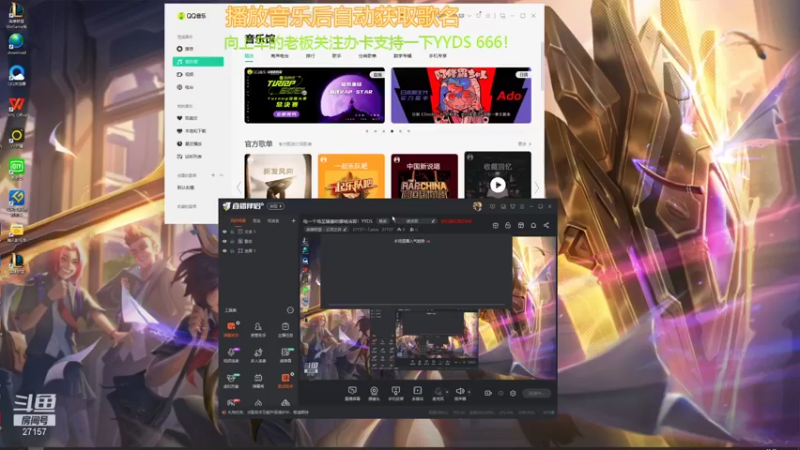
Task: Open 房管助手 tool in 直播伴侣 toolbox
Action: tap(258, 329)
